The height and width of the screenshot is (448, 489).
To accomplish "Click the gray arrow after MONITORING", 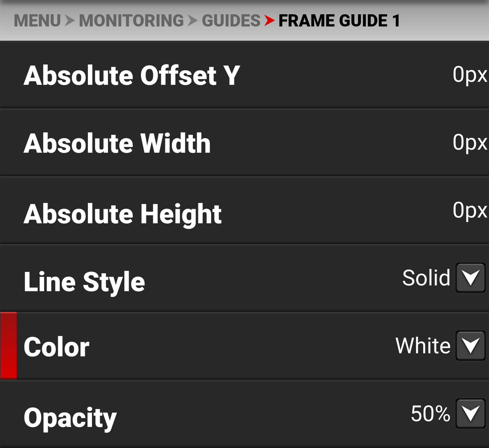I will pos(193,21).
